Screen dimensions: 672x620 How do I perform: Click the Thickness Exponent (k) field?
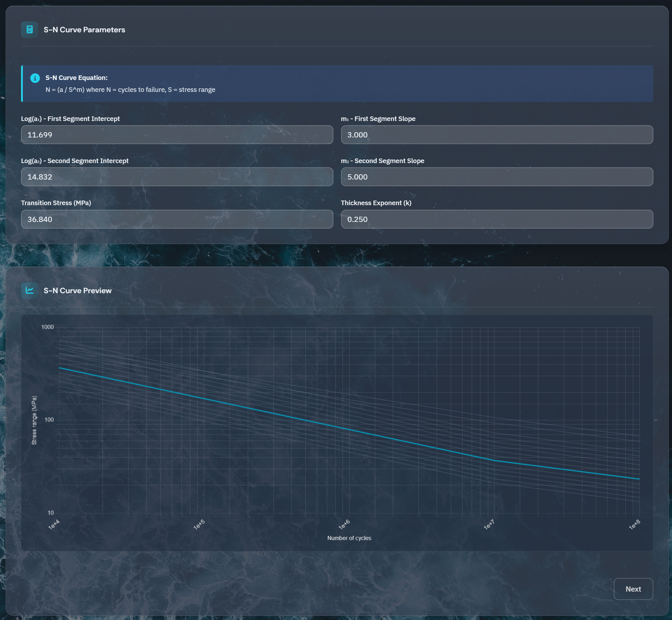[x=497, y=220]
